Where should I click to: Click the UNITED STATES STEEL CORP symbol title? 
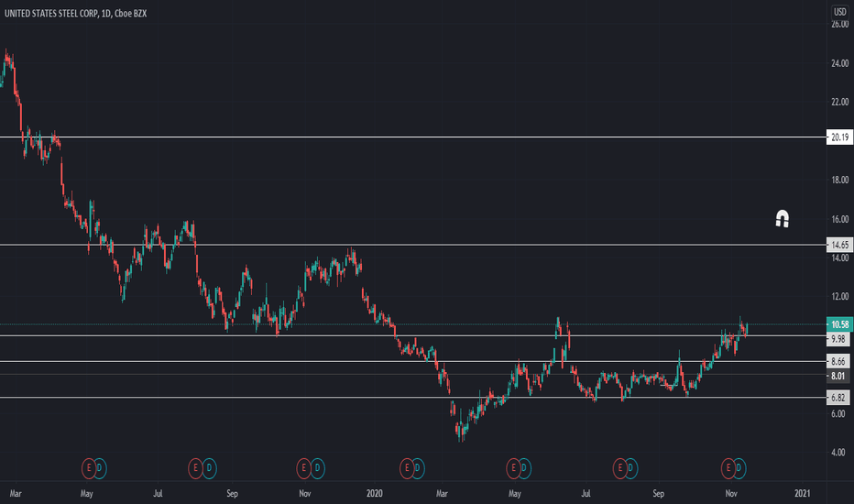pos(51,13)
